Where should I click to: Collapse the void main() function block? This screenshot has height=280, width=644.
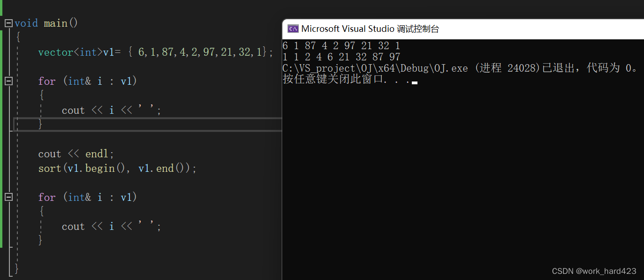(x=8, y=23)
